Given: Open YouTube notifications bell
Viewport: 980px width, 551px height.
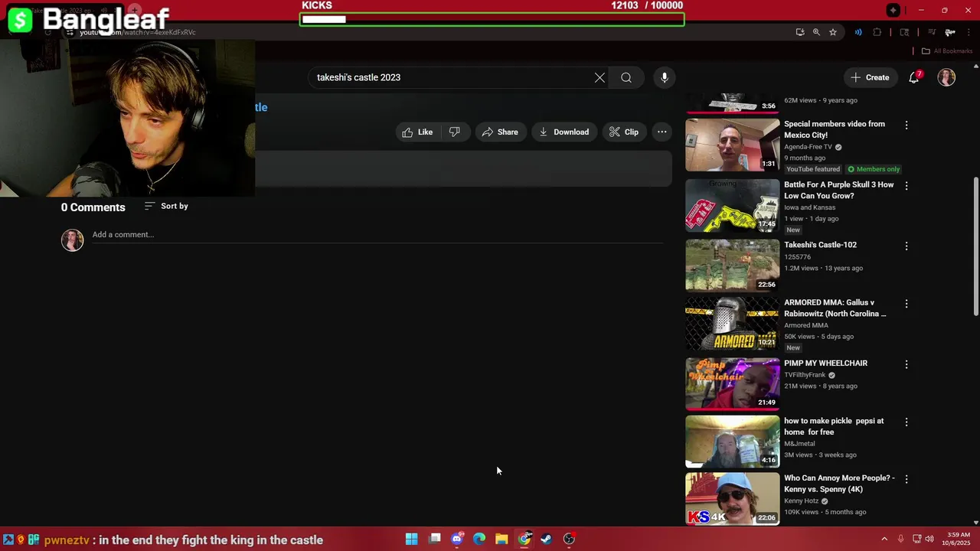Looking at the screenshot, I should (x=914, y=77).
